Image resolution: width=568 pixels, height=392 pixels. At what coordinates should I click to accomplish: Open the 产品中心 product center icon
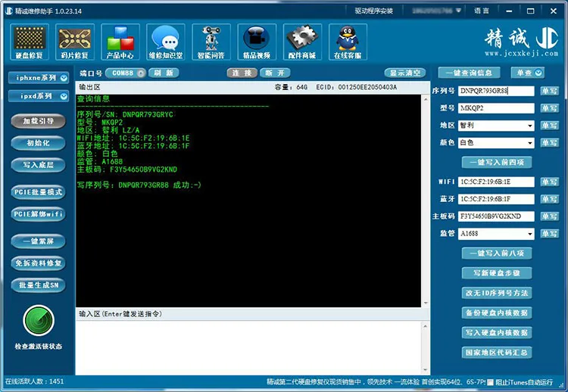120,42
